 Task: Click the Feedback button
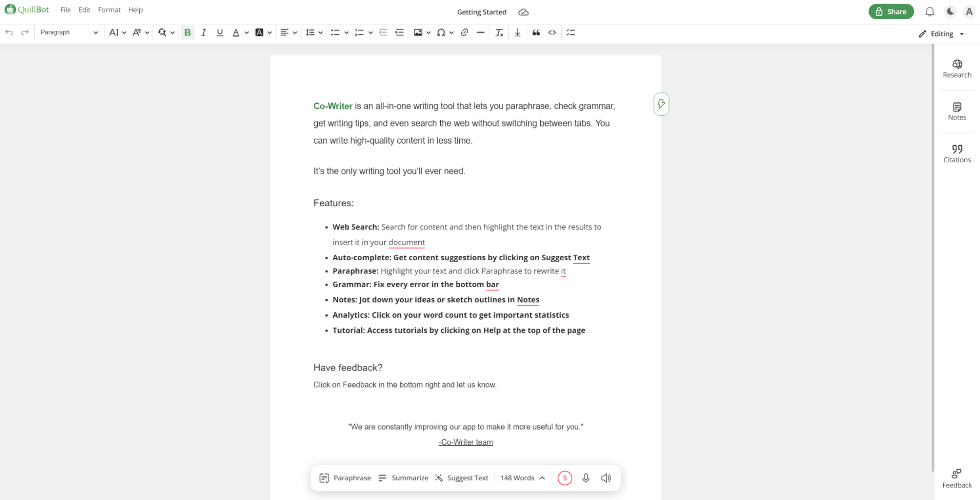pyautogui.click(x=956, y=479)
